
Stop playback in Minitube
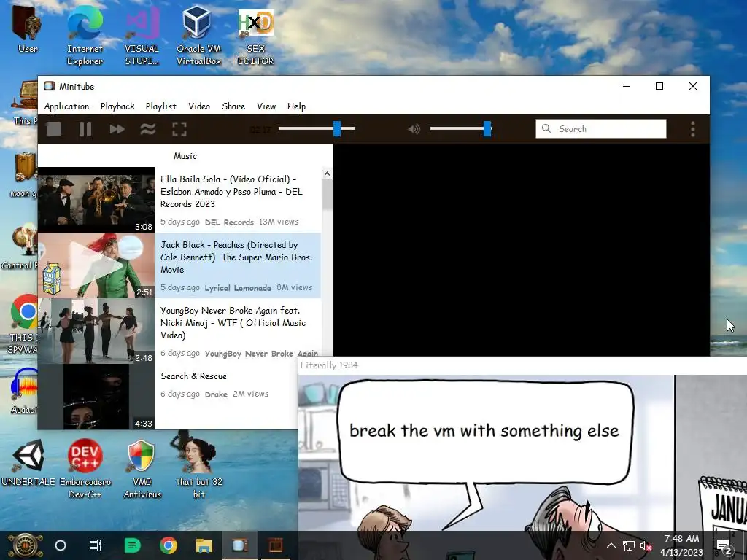pos(54,129)
